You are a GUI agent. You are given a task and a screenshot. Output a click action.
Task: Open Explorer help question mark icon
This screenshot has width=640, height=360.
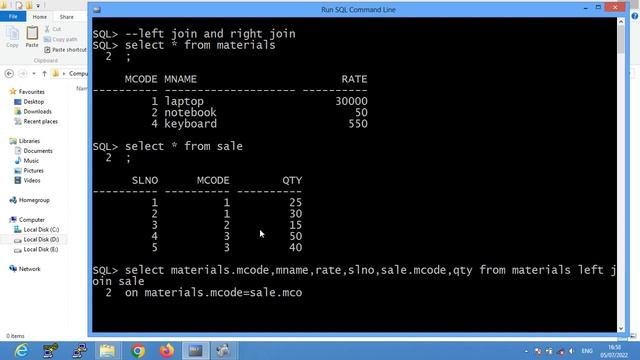(x=635, y=16)
